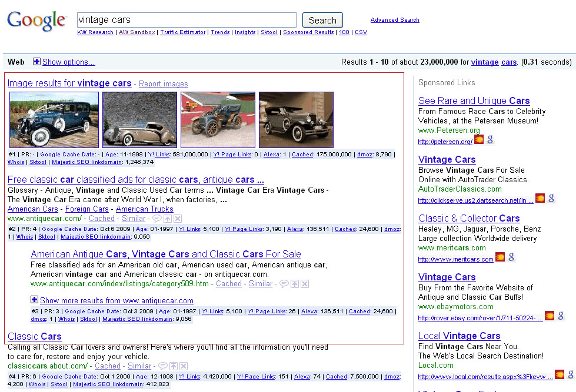The height and width of the screenshot is (392, 576).
Task: Click inside the vintage cars search box
Action: [x=187, y=20]
